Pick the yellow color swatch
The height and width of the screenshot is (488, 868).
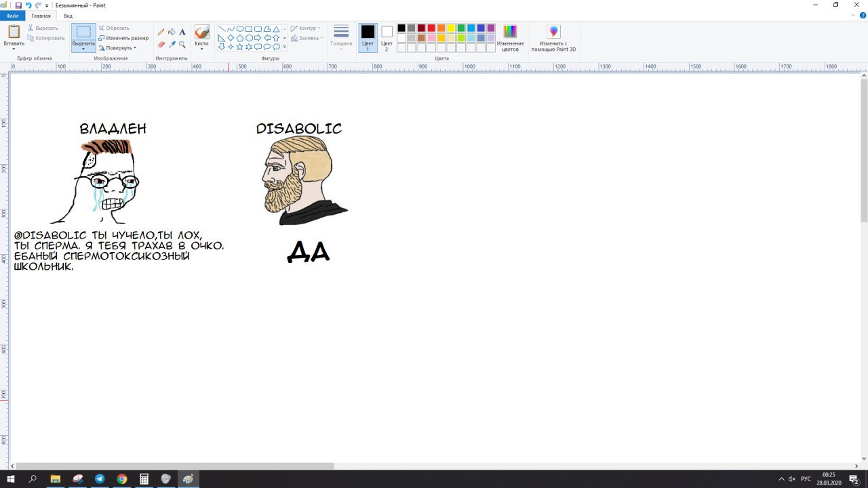tap(451, 28)
